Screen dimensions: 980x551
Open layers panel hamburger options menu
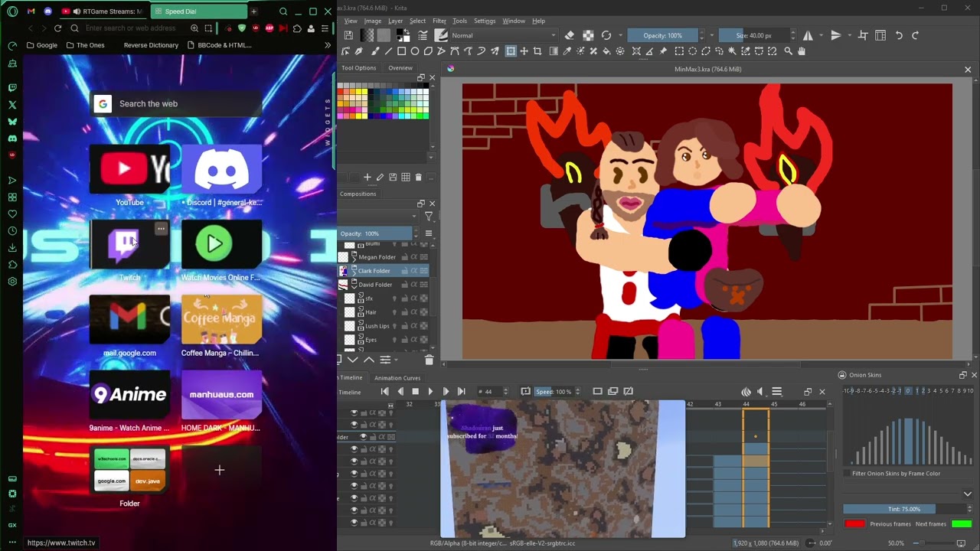pos(429,233)
